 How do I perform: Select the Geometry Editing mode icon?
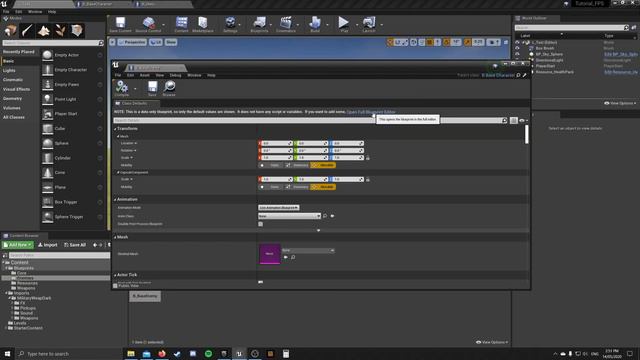77,31
